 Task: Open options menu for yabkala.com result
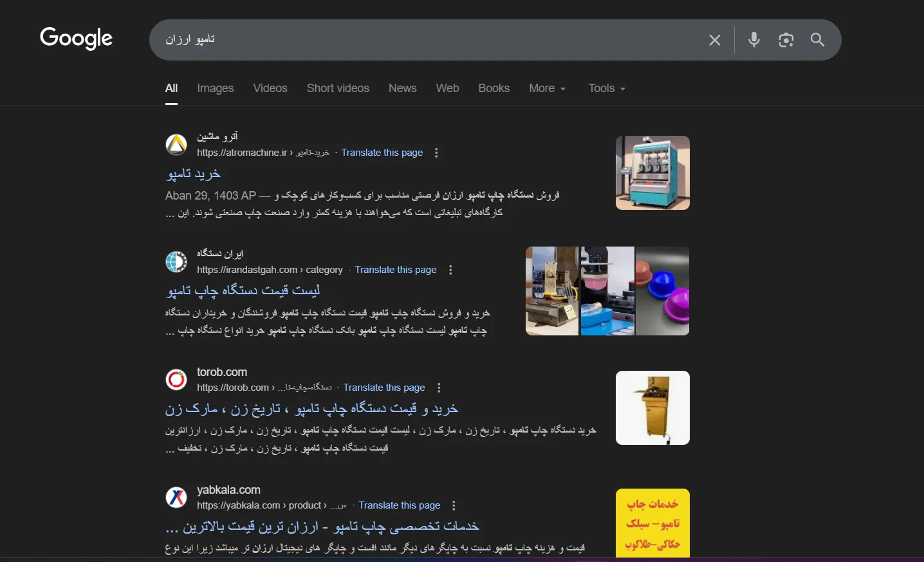coord(454,506)
